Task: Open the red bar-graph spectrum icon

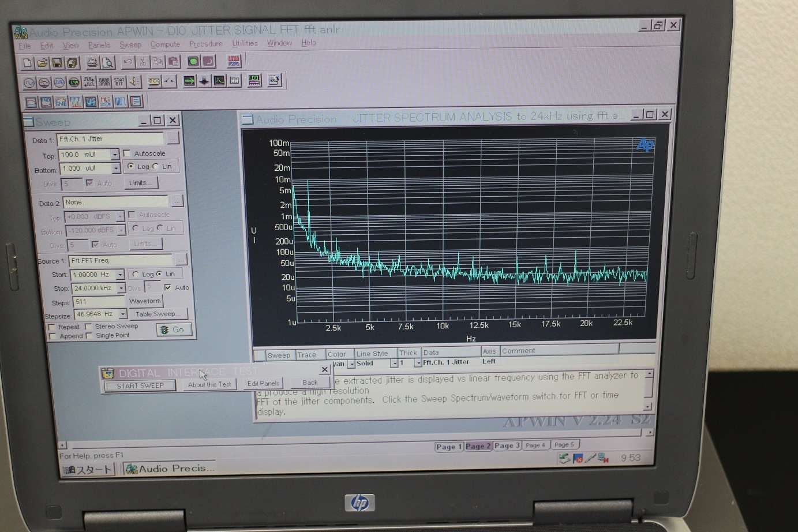Action: coord(234,61)
